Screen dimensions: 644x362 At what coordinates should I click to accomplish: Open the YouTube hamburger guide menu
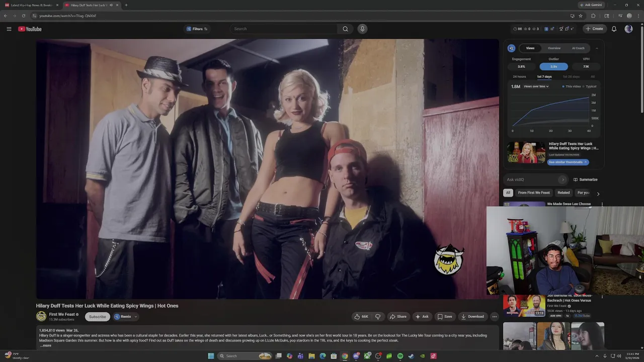(9, 29)
